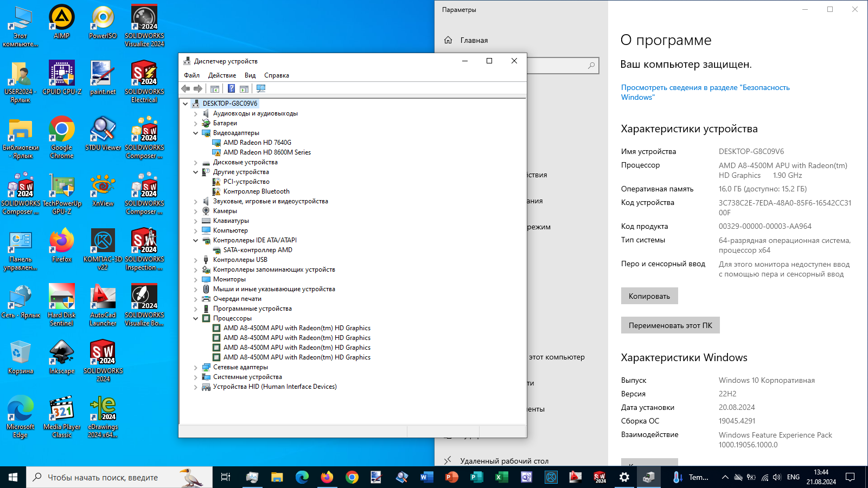Click the show/hide console tree toolbar icon
868x488 pixels.
pos(215,88)
